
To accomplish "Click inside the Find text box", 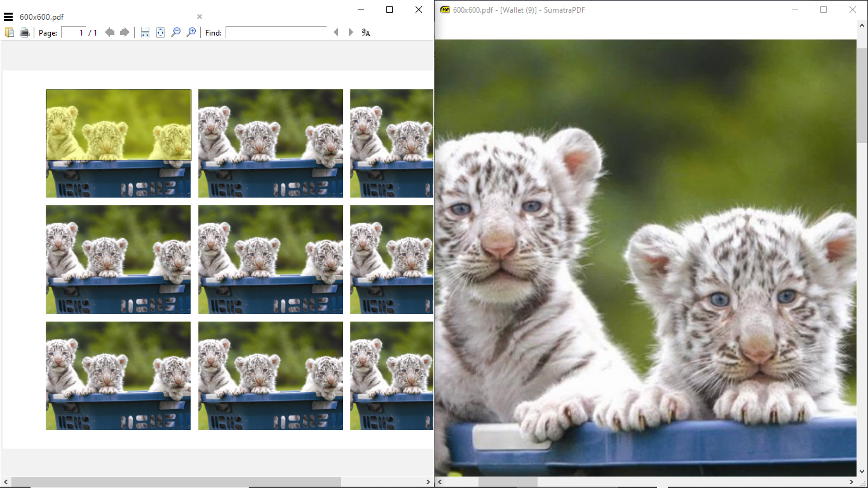I will pos(276,32).
